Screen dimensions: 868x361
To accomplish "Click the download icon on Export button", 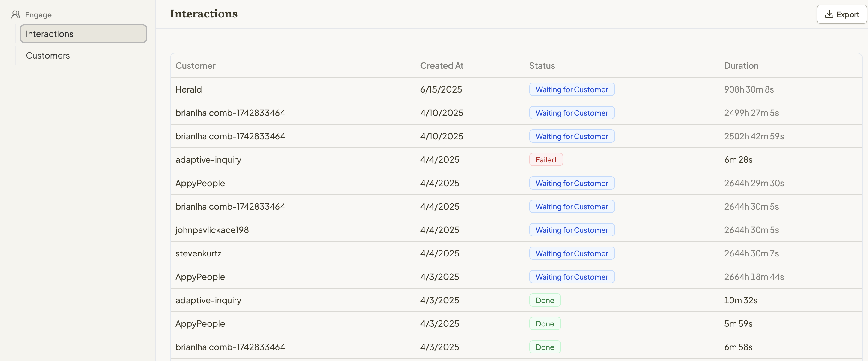I will [x=828, y=14].
